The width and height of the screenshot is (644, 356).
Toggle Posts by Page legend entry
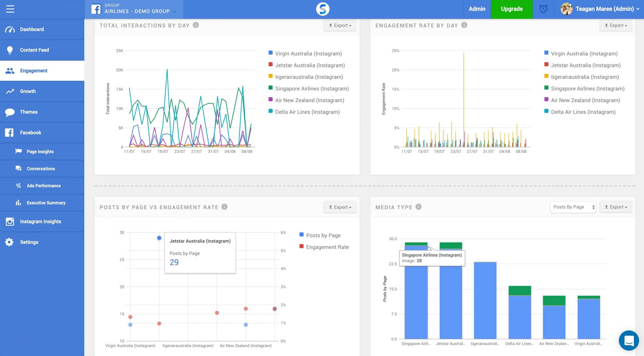[320, 235]
